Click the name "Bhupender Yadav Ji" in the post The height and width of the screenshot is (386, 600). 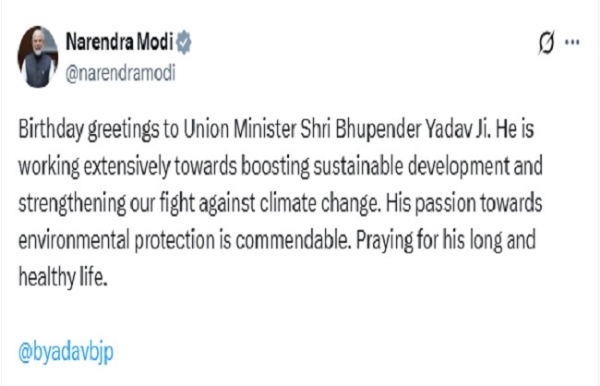pos(412,130)
